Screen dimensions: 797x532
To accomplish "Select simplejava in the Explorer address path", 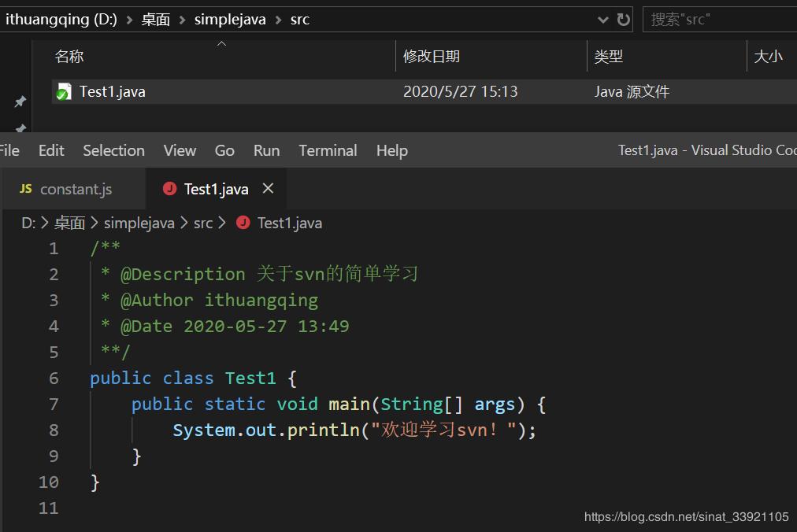I will 230,20.
